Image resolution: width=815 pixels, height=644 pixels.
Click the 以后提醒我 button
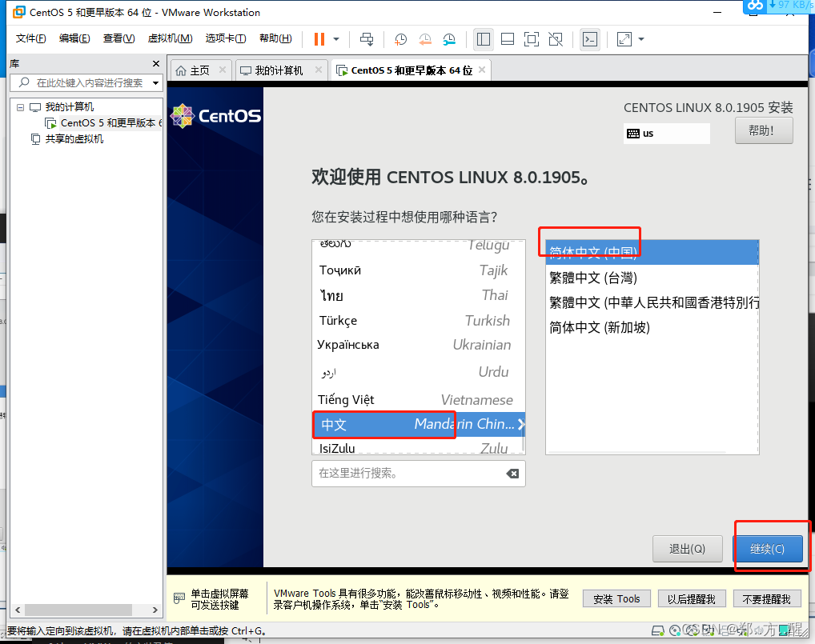pyautogui.click(x=691, y=599)
